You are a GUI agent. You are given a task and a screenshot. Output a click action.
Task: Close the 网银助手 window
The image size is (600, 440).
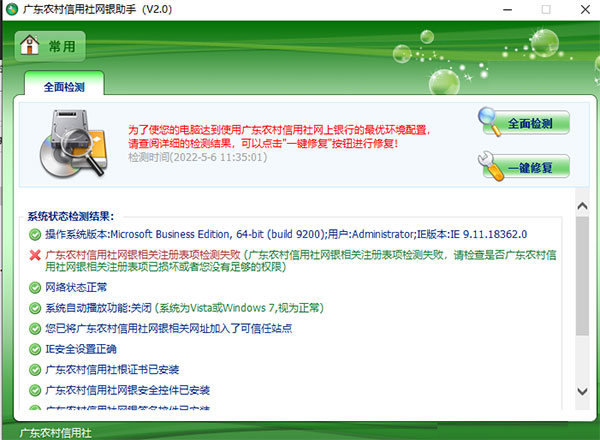tap(585, 10)
